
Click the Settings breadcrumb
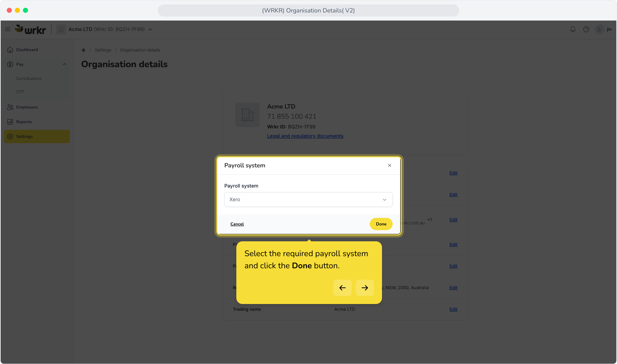103,50
